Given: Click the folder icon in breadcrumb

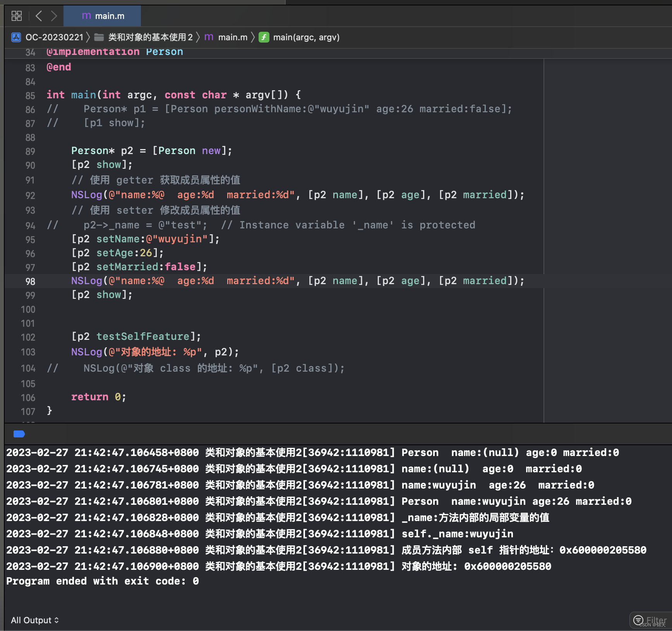Looking at the screenshot, I should click(x=99, y=37).
